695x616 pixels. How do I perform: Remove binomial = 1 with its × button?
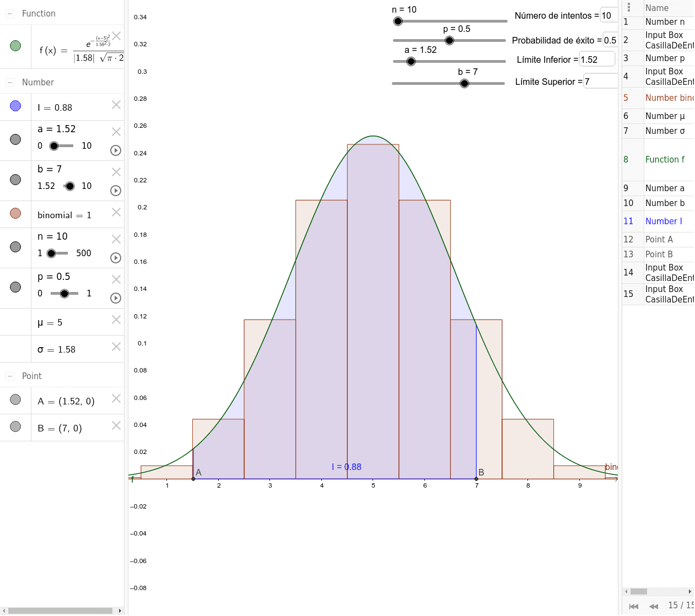[x=116, y=212]
